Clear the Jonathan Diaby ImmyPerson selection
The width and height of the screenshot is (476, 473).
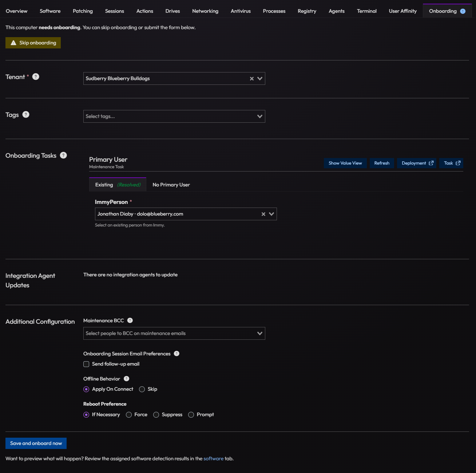(x=263, y=214)
